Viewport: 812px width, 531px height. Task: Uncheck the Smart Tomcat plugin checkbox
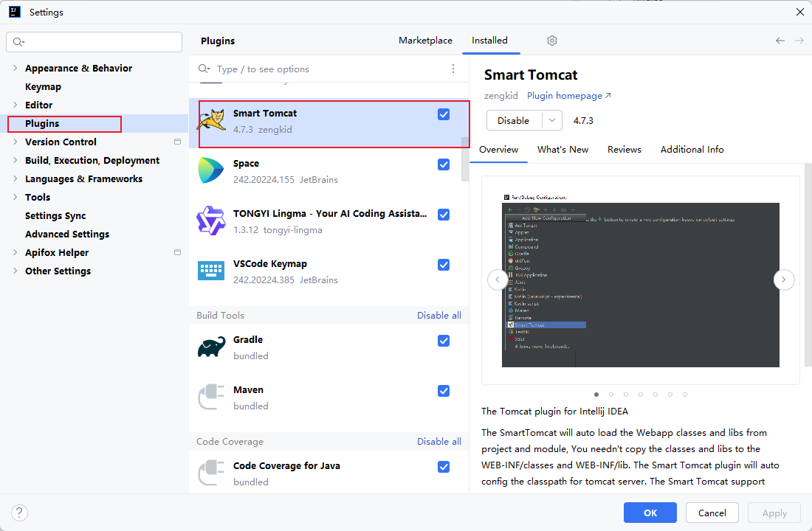coord(444,114)
